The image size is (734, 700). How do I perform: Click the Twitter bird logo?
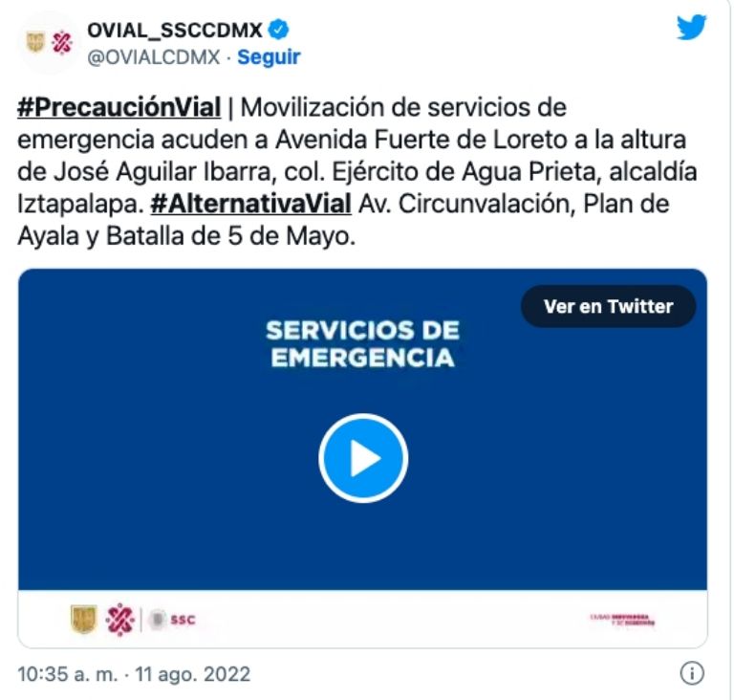click(x=691, y=27)
